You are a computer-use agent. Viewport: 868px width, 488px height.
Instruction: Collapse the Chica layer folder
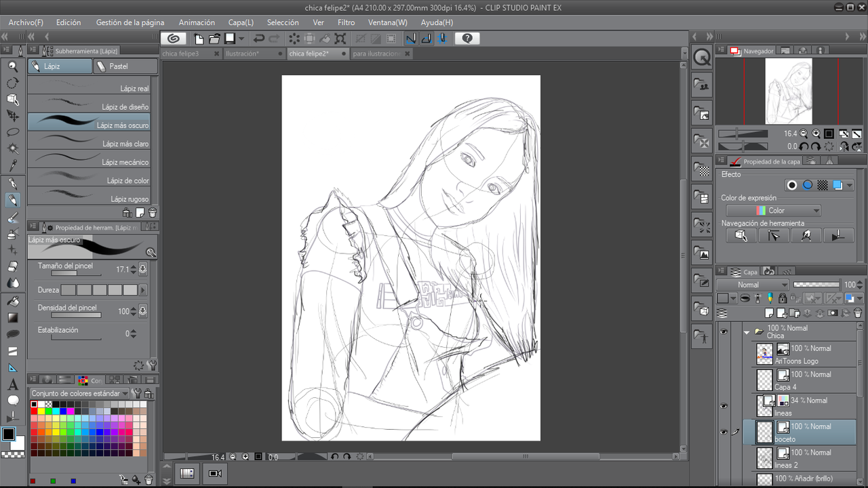(x=747, y=332)
